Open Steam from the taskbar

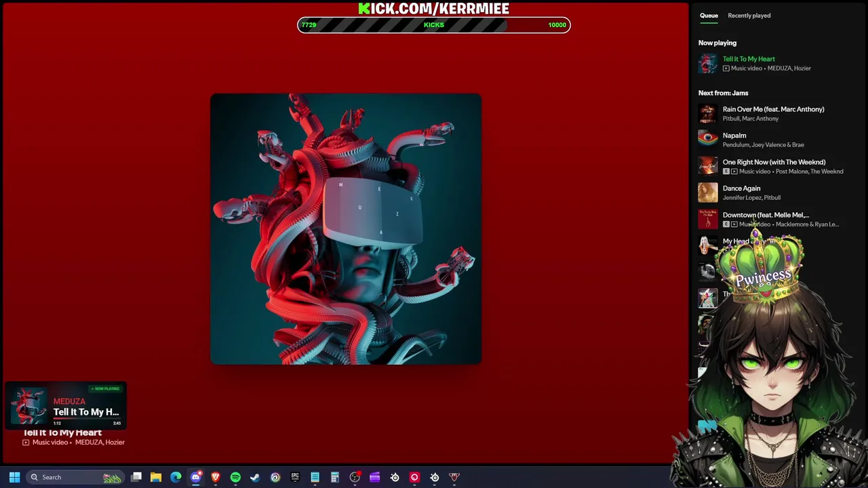[255, 477]
